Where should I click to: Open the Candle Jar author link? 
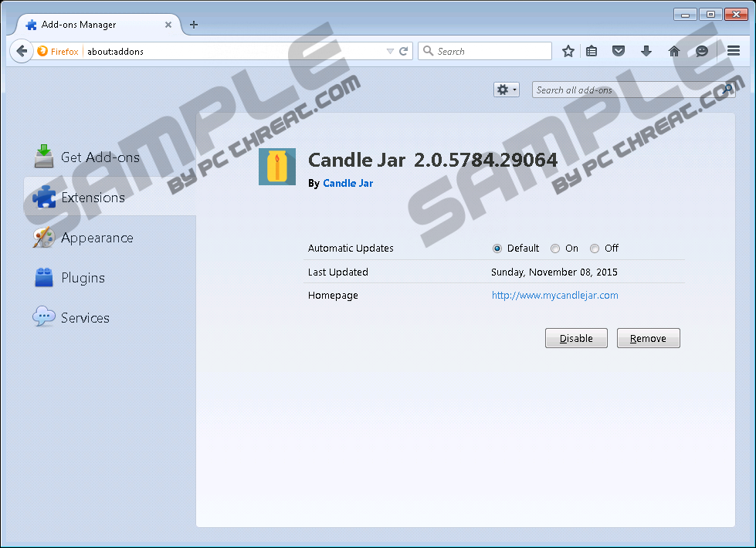point(347,183)
